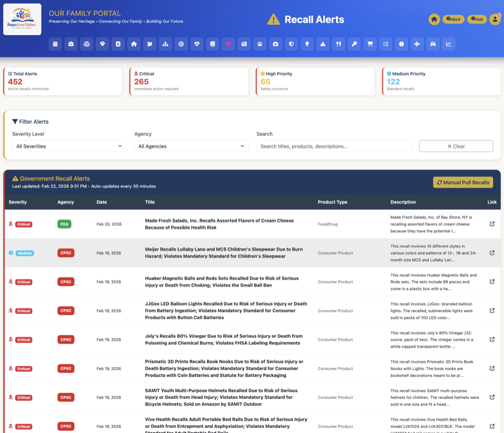
Task: Click the Severity column header
Action: coord(18,202)
